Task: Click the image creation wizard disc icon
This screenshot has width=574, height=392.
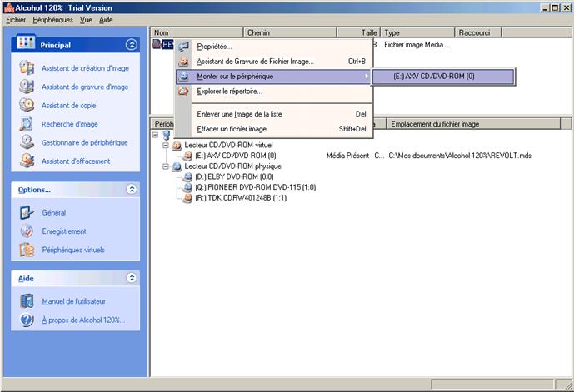Action: (x=27, y=67)
